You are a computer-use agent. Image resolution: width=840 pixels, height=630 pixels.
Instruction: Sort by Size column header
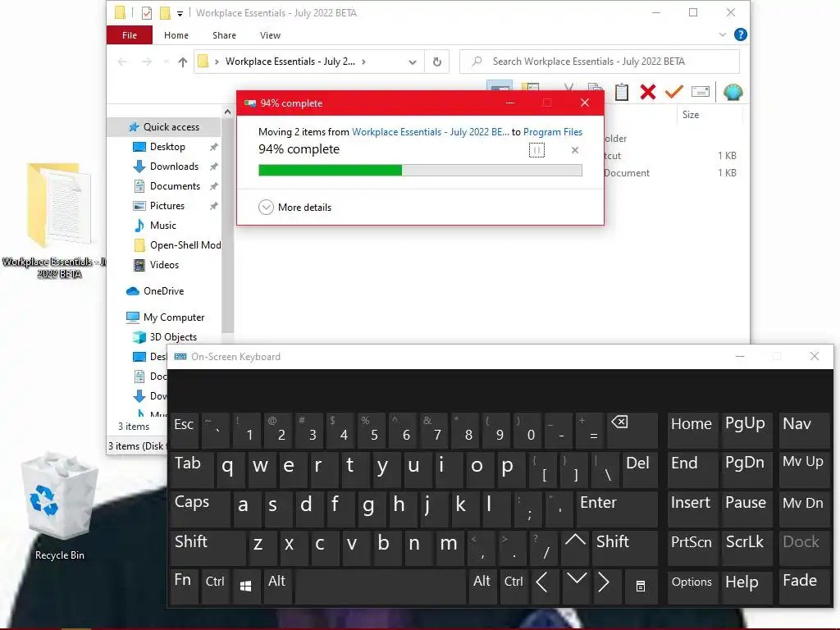[x=710, y=115]
